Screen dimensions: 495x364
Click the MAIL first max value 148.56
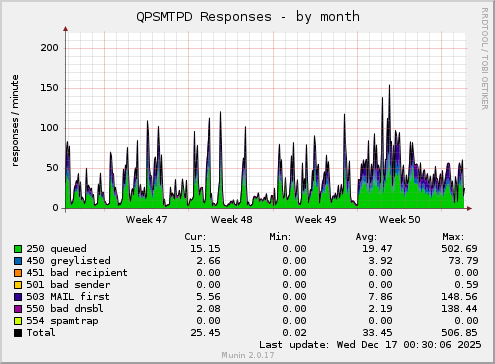(x=460, y=297)
